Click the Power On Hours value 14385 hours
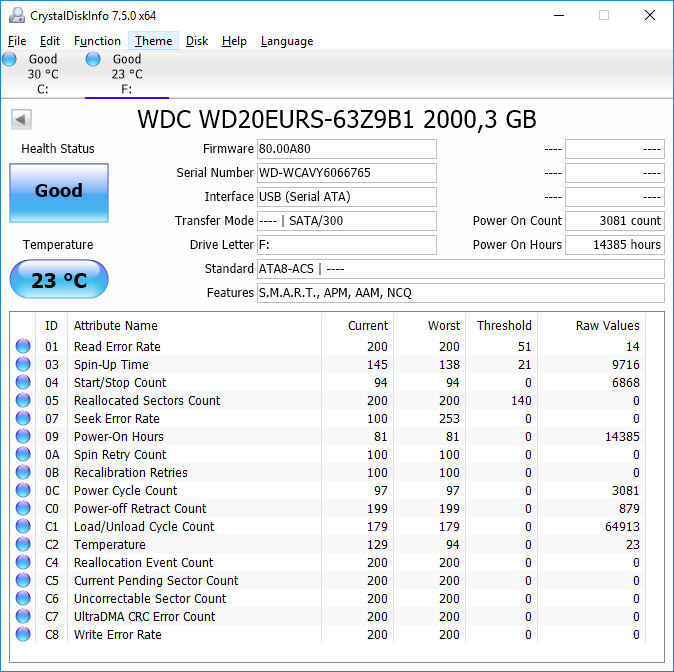Viewport: 674px width, 672px height. click(x=615, y=245)
